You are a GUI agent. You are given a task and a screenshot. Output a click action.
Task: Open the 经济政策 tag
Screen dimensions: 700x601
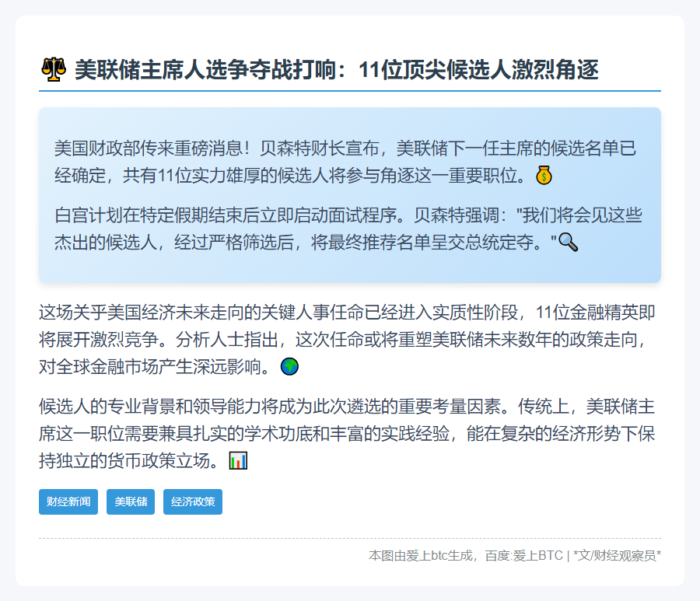[193, 501]
